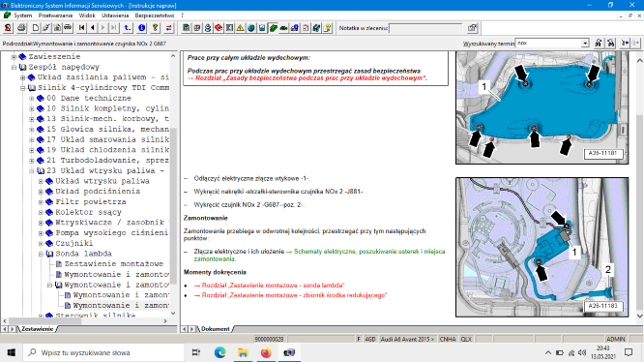Viewport: 644px width, 362px height.
Task: Click the Windows search box
Action: pos(102,352)
